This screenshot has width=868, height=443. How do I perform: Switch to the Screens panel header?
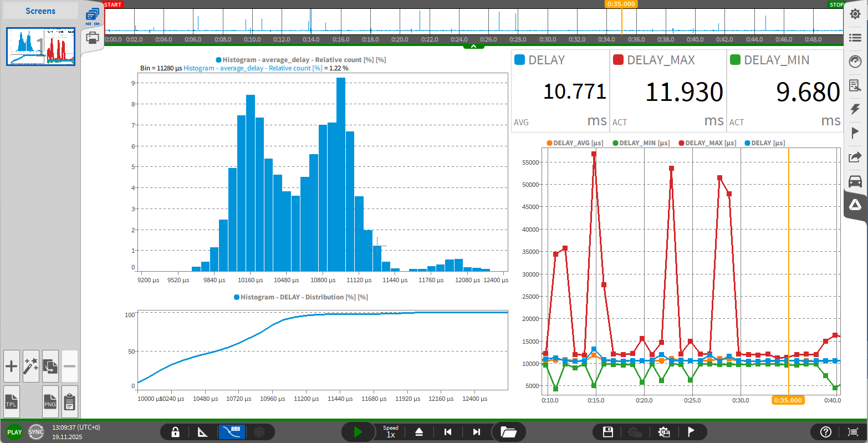click(40, 11)
